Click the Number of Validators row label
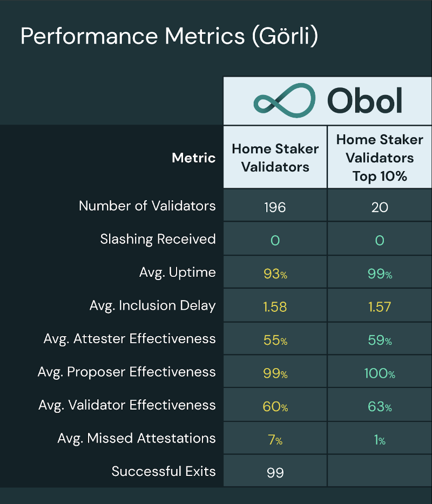 (147, 206)
